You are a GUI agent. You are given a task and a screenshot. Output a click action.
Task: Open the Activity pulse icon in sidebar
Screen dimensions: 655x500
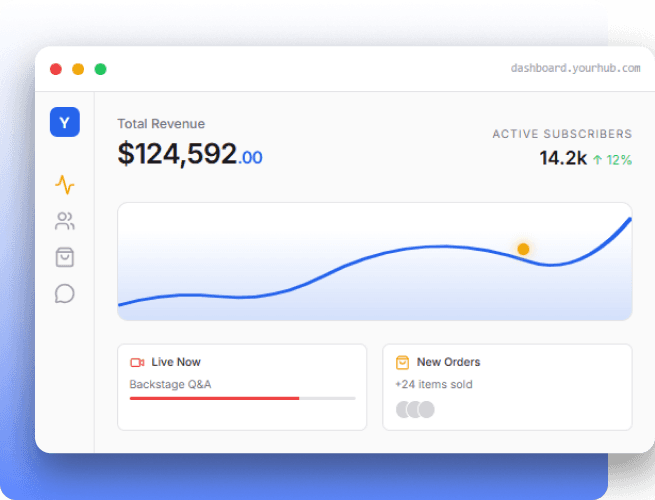coord(65,185)
